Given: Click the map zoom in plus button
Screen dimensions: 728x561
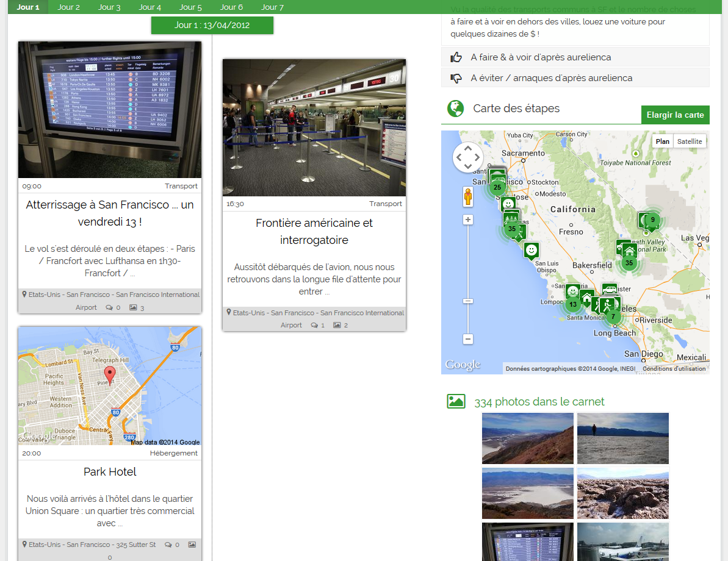Looking at the screenshot, I should (468, 220).
